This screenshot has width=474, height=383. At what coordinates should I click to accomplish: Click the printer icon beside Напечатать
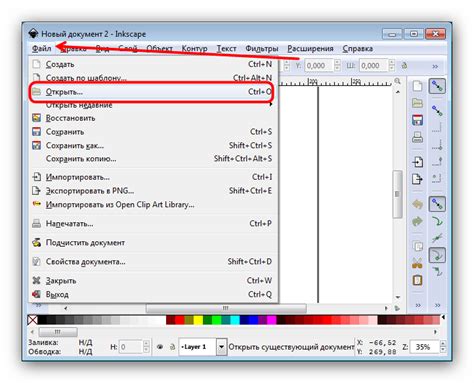coord(36,223)
